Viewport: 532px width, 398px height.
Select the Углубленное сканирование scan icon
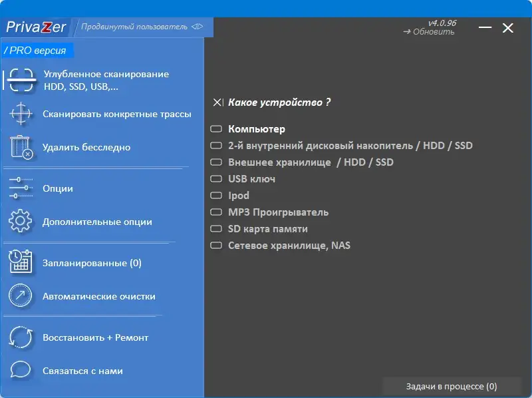pos(21,79)
